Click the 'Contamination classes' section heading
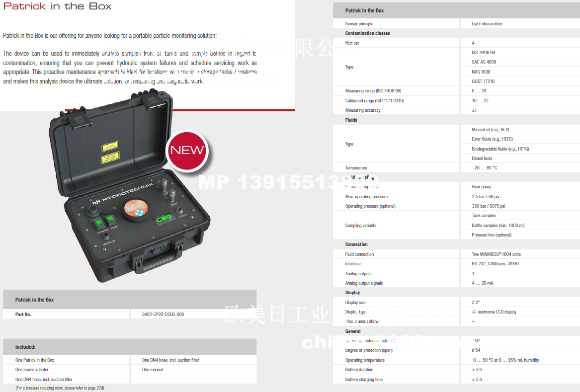This screenshot has height=392, width=580. pyautogui.click(x=368, y=33)
